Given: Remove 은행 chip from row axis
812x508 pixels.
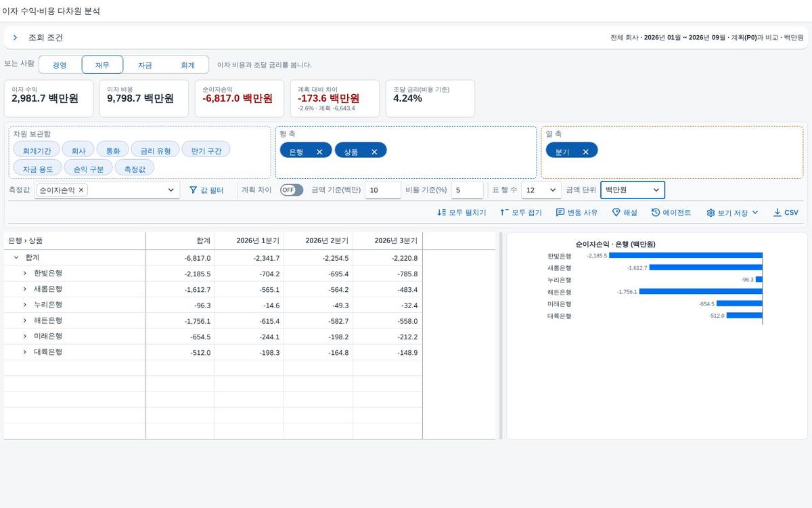Looking at the screenshot, I should [x=319, y=152].
